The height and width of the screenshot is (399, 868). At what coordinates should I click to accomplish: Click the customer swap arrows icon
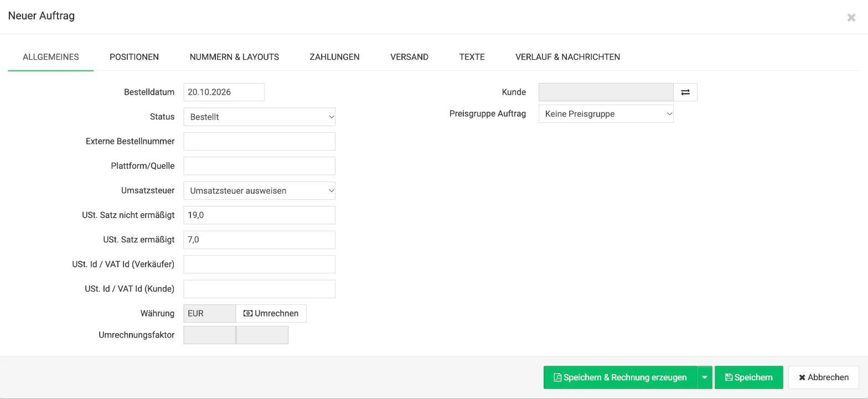tap(685, 92)
